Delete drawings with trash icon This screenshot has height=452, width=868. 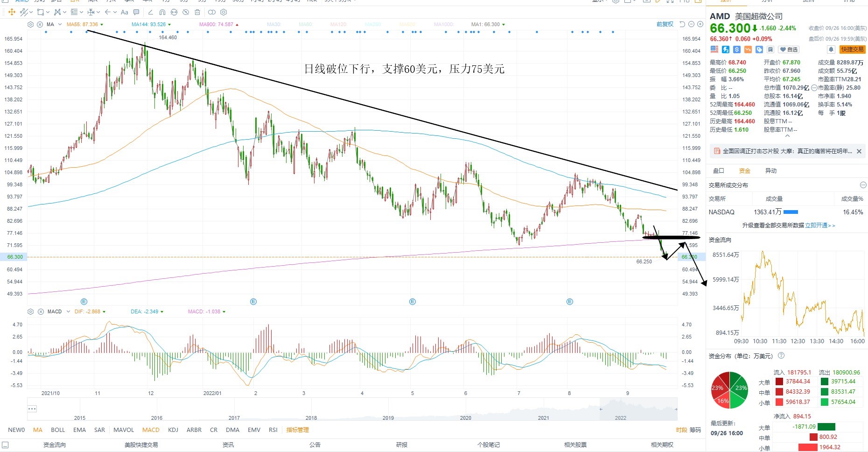[197, 12]
